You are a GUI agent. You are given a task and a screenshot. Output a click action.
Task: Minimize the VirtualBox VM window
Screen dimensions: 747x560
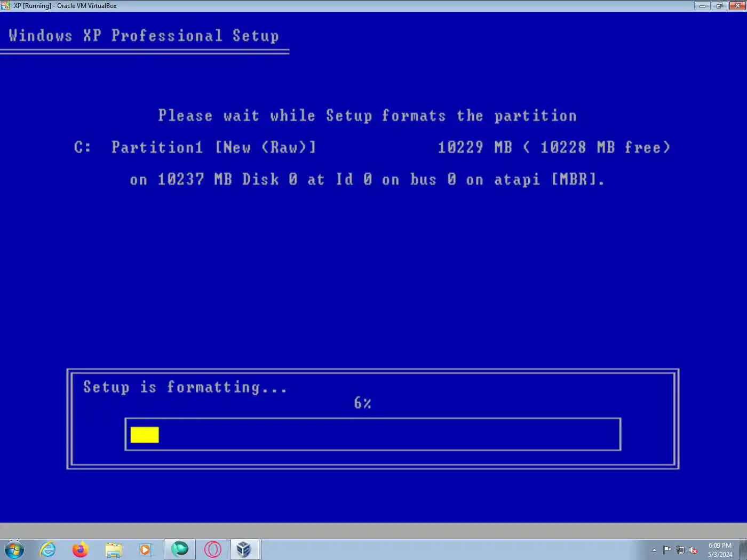pos(702,5)
